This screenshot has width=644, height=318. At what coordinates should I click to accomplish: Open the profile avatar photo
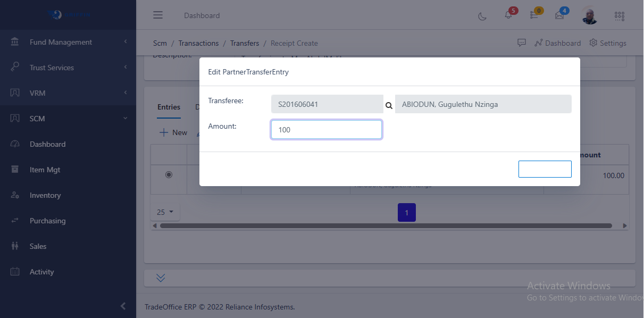pos(589,15)
